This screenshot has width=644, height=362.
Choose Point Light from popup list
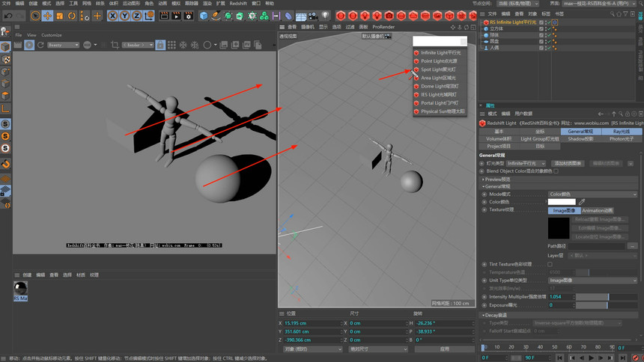(x=440, y=61)
